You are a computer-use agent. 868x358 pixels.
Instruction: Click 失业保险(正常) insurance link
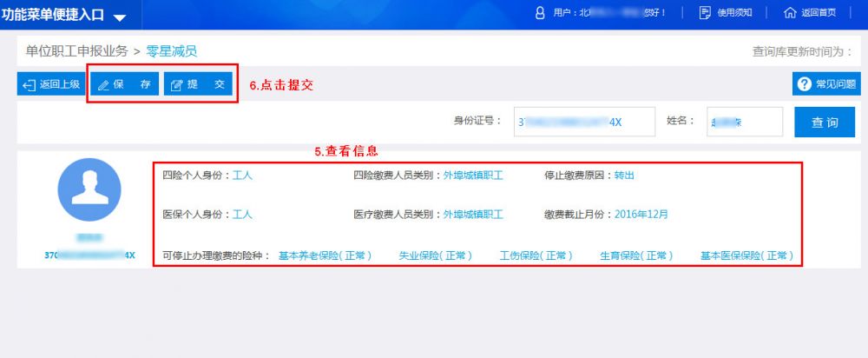[x=435, y=255]
